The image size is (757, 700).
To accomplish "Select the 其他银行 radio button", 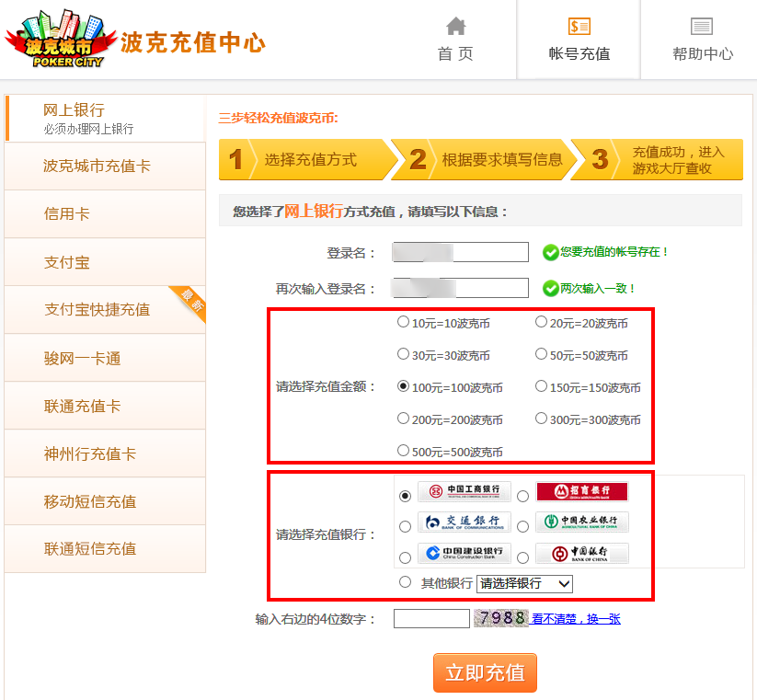I will (x=405, y=582).
